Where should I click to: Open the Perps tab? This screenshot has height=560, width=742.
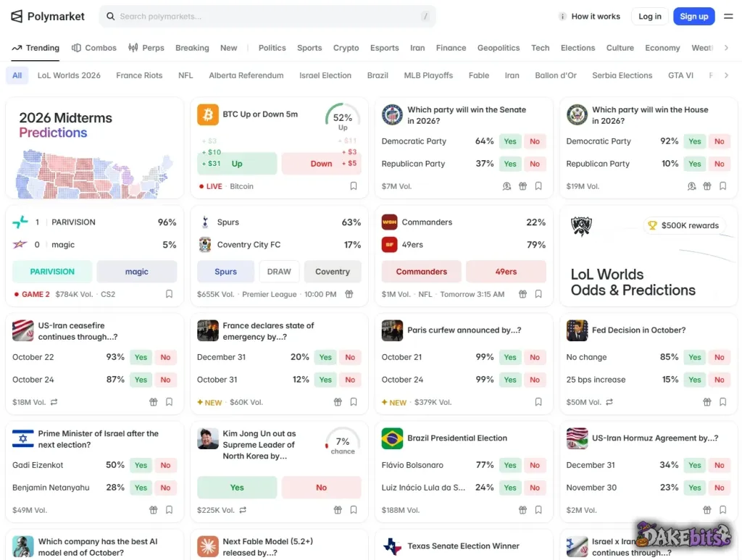click(x=146, y=48)
